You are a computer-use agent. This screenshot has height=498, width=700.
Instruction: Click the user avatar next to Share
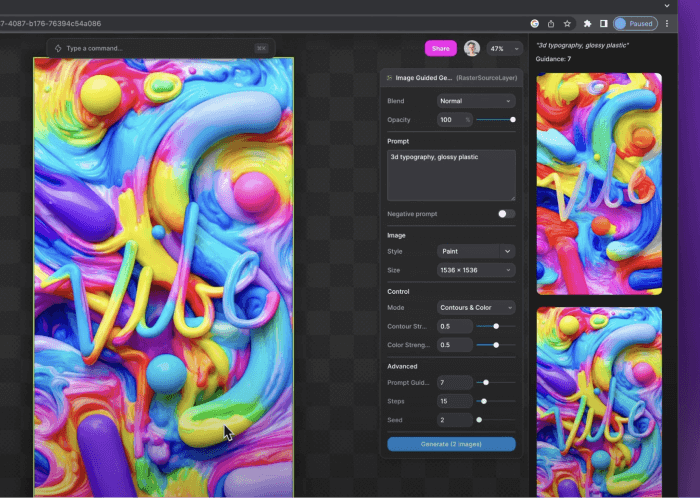pos(472,48)
